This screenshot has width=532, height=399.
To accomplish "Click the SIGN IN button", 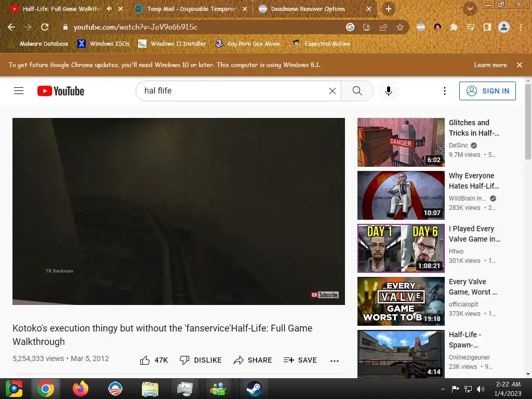I will [487, 91].
